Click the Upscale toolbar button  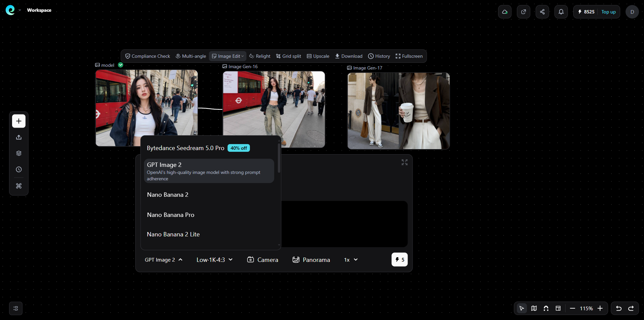pyautogui.click(x=318, y=56)
